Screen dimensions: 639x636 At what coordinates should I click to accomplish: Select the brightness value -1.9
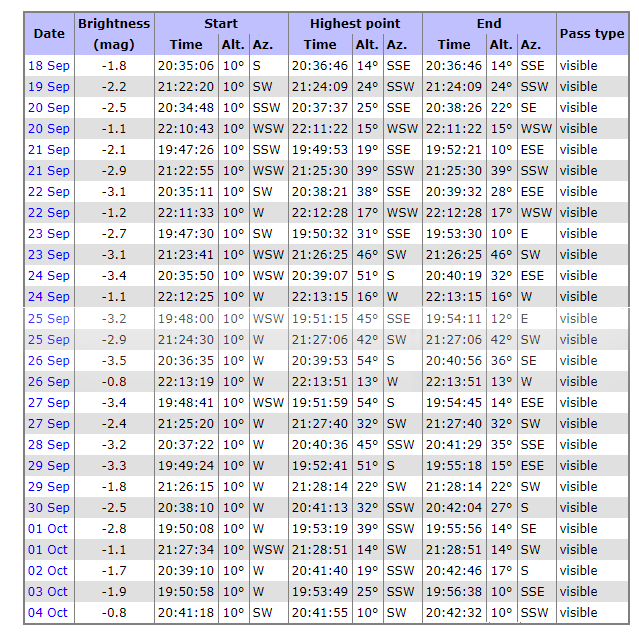click(x=114, y=592)
